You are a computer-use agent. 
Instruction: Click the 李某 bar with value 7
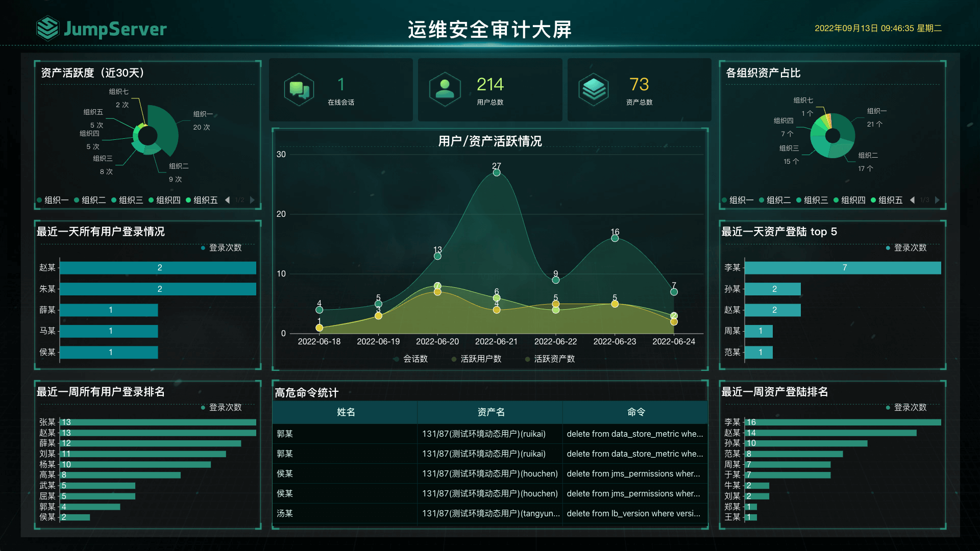point(843,268)
